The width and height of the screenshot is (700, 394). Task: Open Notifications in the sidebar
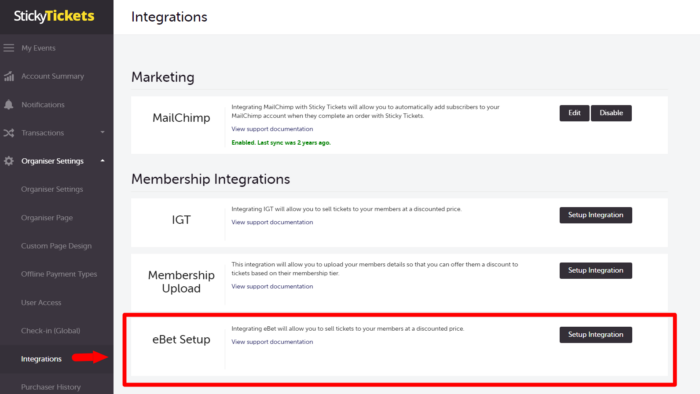(x=43, y=104)
